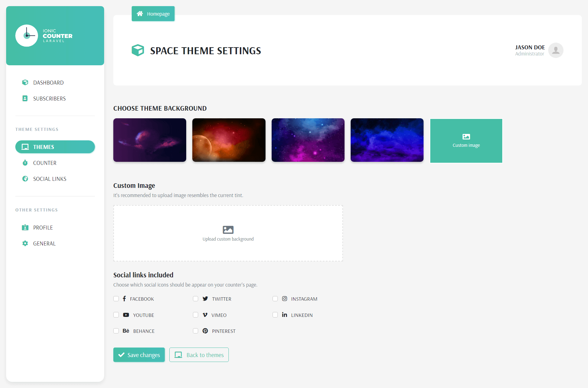This screenshot has height=388, width=588.
Task: Click the Ionic Counter clock logo
Action: pyautogui.click(x=27, y=36)
